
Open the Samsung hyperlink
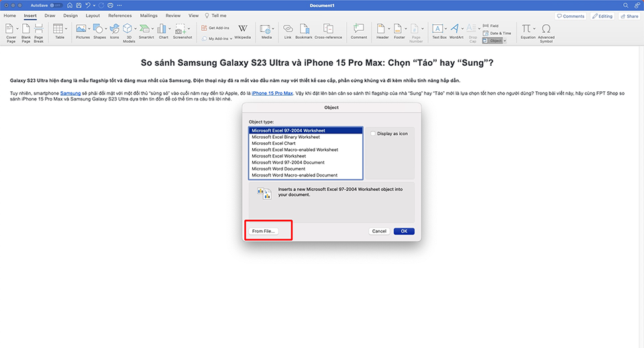tap(70, 93)
